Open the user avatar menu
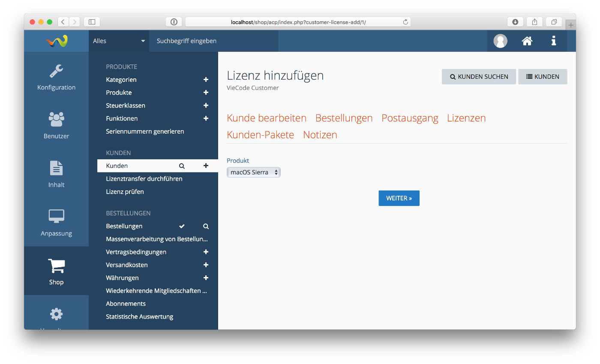Image resolution: width=600 pixels, height=364 pixels. tap(500, 41)
